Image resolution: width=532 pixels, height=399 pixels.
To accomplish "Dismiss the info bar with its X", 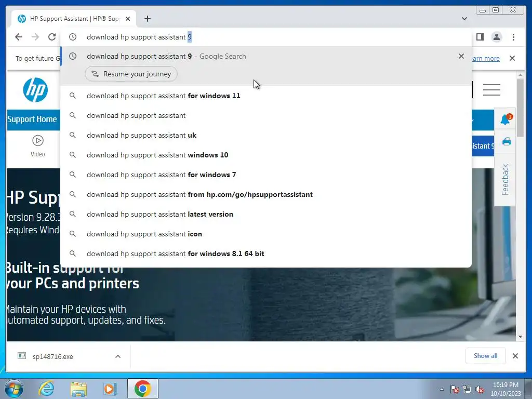I will pyautogui.click(x=512, y=58).
